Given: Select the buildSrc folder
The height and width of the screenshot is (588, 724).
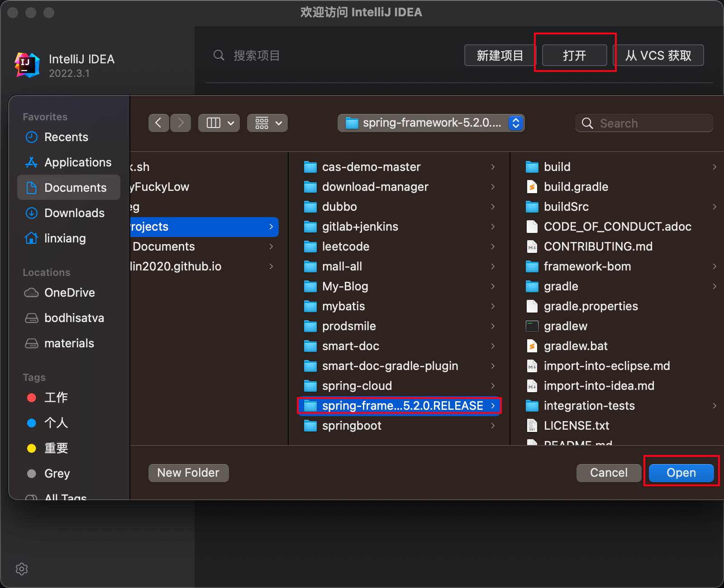Looking at the screenshot, I should [621, 207].
